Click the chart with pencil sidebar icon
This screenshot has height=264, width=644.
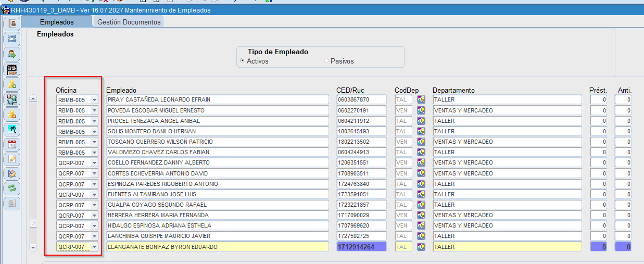[12, 174]
